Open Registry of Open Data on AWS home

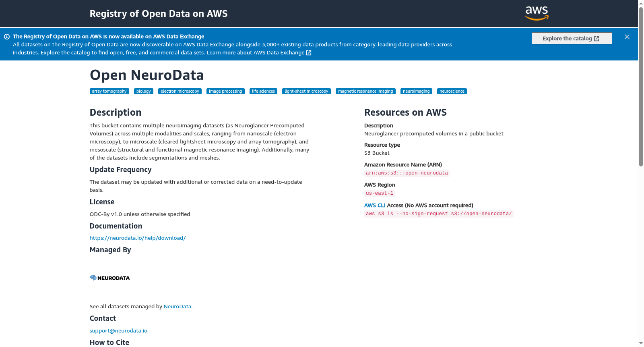point(159,14)
